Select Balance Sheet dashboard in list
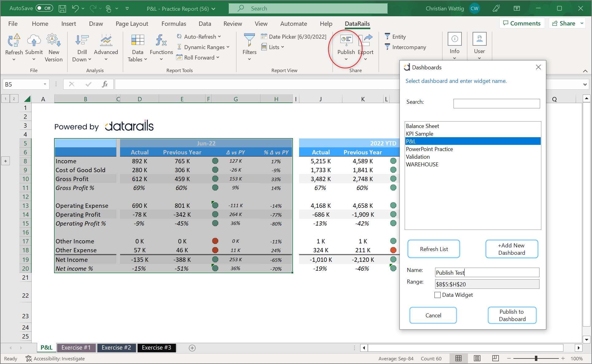 (x=473, y=126)
